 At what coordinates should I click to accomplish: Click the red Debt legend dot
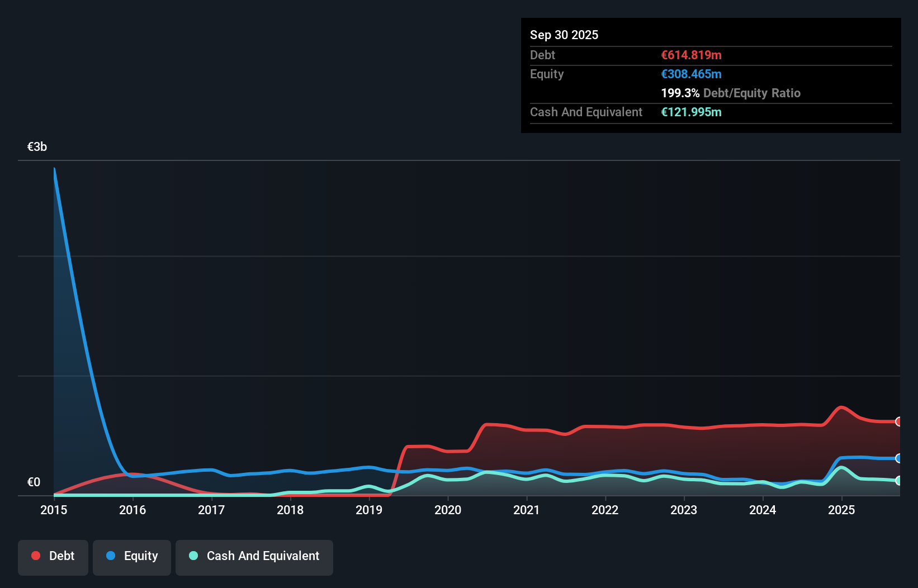(35, 556)
